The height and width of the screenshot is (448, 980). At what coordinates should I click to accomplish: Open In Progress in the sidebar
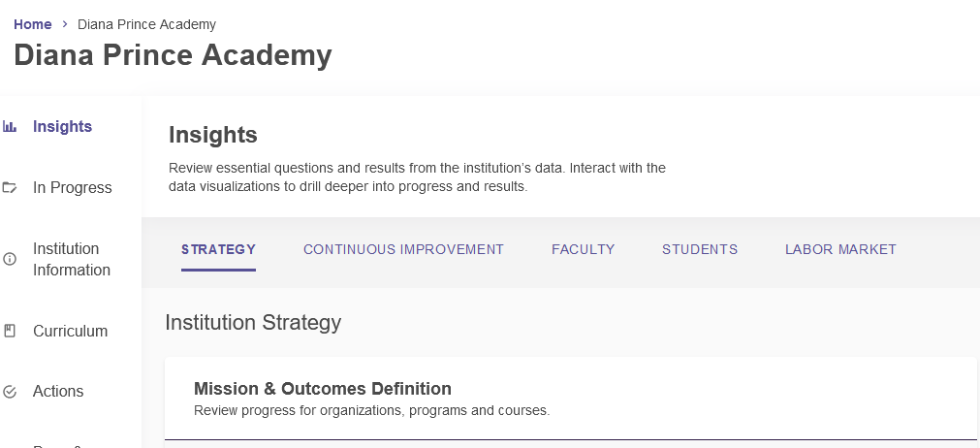click(x=73, y=187)
